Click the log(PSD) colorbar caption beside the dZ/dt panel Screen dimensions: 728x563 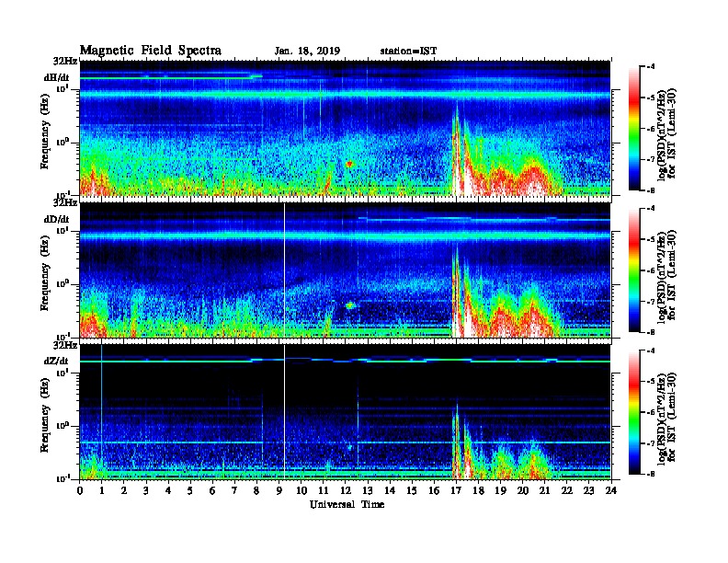[666, 418]
